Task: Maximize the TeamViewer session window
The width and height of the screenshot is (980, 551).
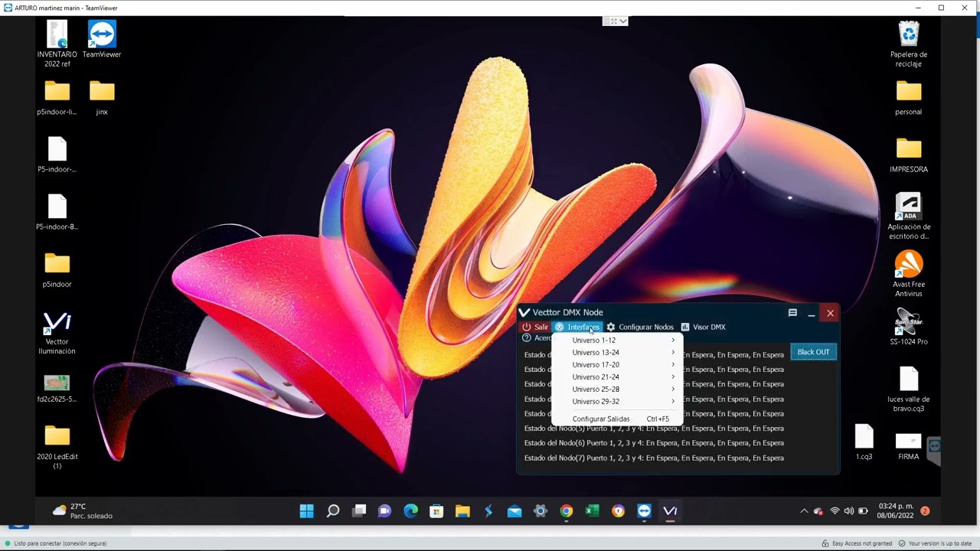Action: point(941,8)
